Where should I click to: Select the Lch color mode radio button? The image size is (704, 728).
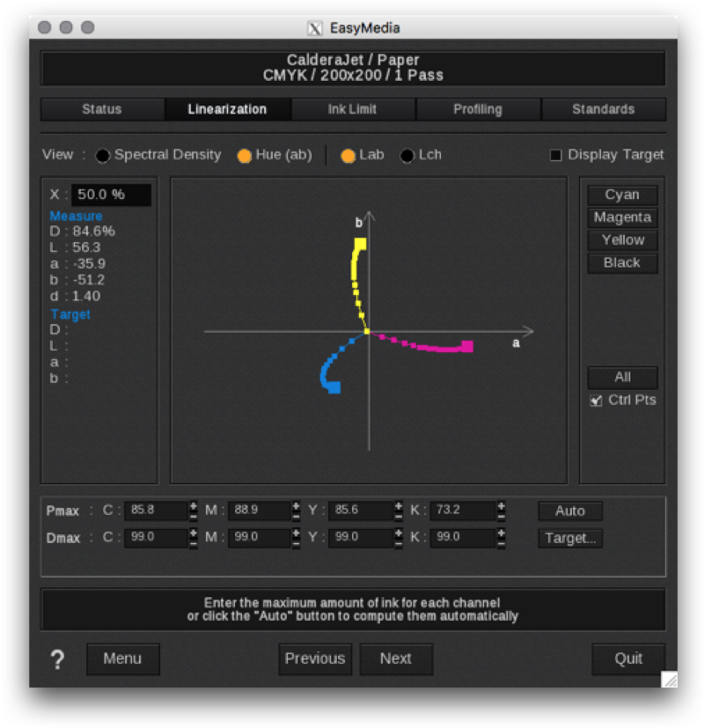pyautogui.click(x=407, y=156)
